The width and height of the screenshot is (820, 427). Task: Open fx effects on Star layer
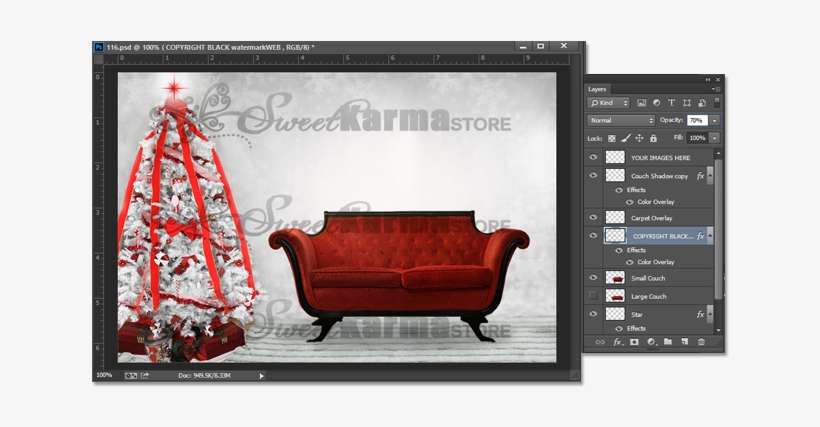(700, 315)
